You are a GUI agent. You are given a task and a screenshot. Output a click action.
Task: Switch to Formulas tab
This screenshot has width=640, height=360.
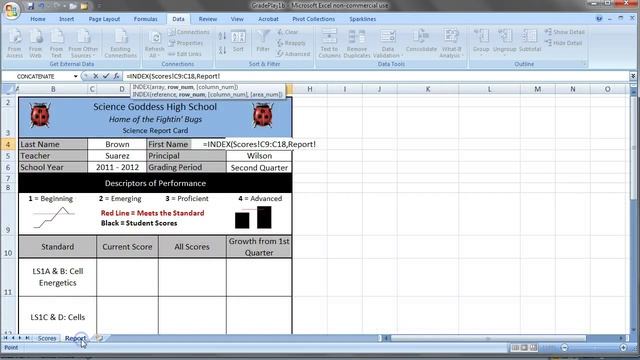145,19
